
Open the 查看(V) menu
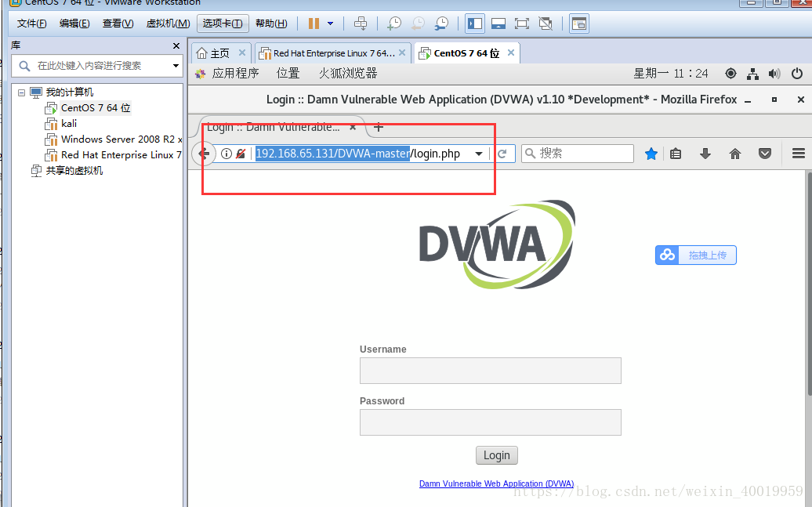118,24
